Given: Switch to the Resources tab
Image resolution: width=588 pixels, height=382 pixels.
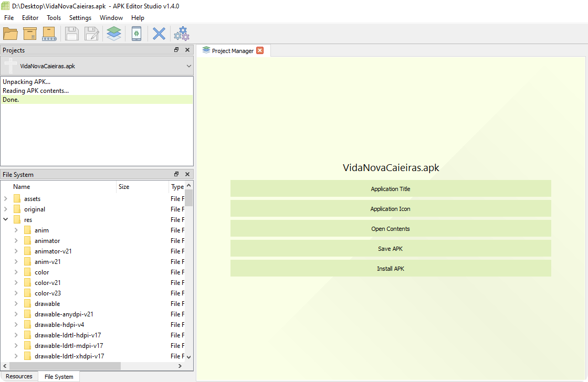Looking at the screenshot, I should (19, 376).
